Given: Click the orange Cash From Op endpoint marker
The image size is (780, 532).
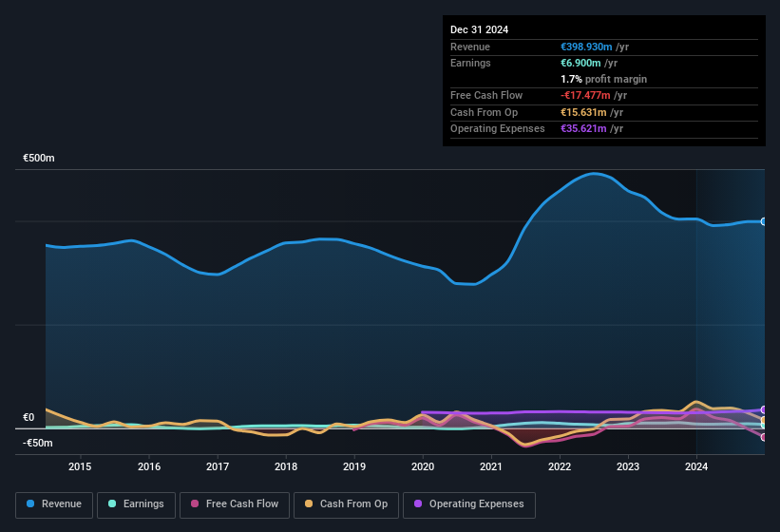Looking at the screenshot, I should [x=764, y=420].
